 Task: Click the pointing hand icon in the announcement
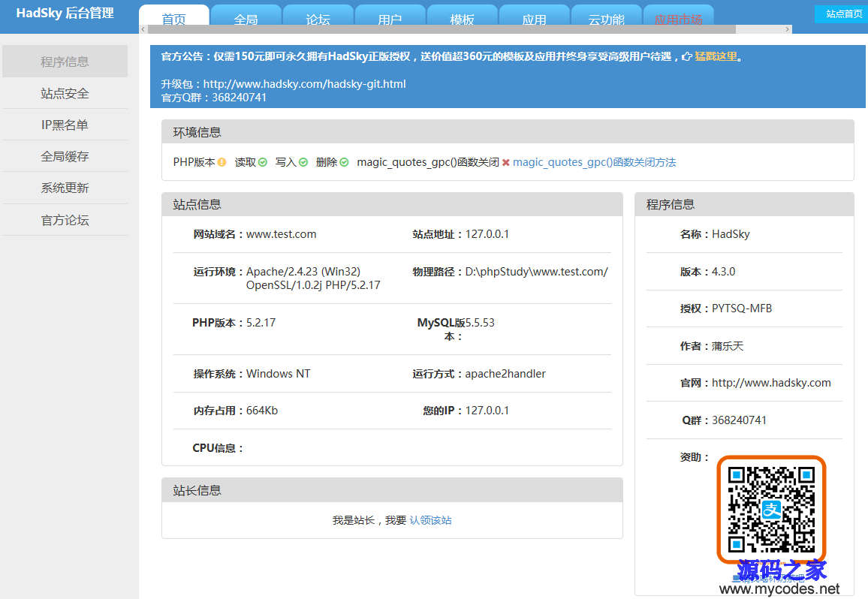pos(687,56)
